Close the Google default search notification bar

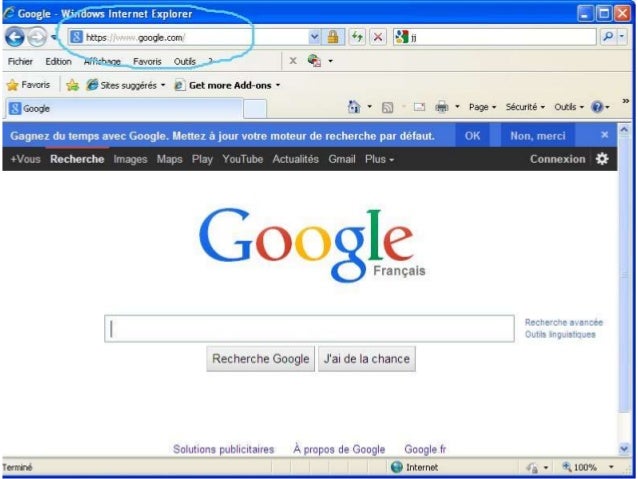(605, 135)
